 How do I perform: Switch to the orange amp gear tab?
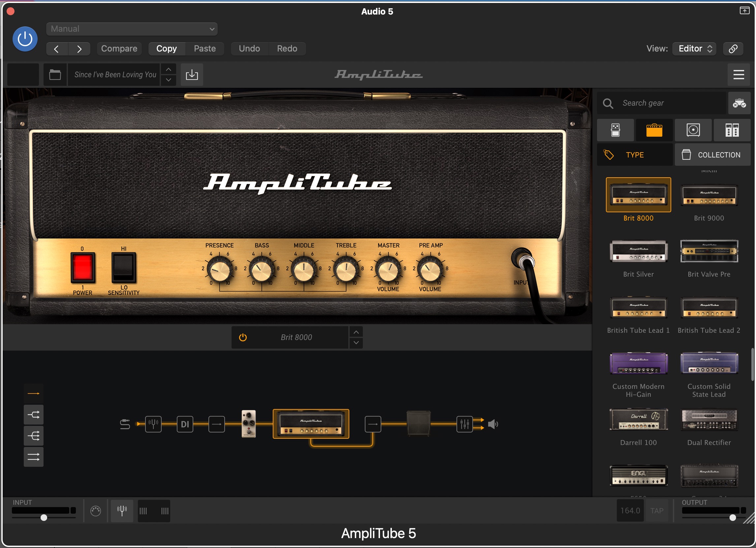click(654, 130)
